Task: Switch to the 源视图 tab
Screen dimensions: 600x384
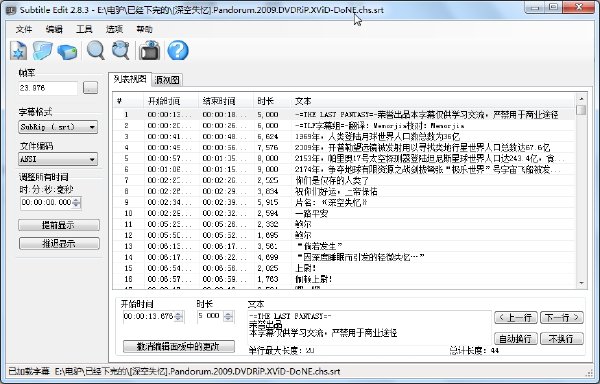Action: click(167, 80)
